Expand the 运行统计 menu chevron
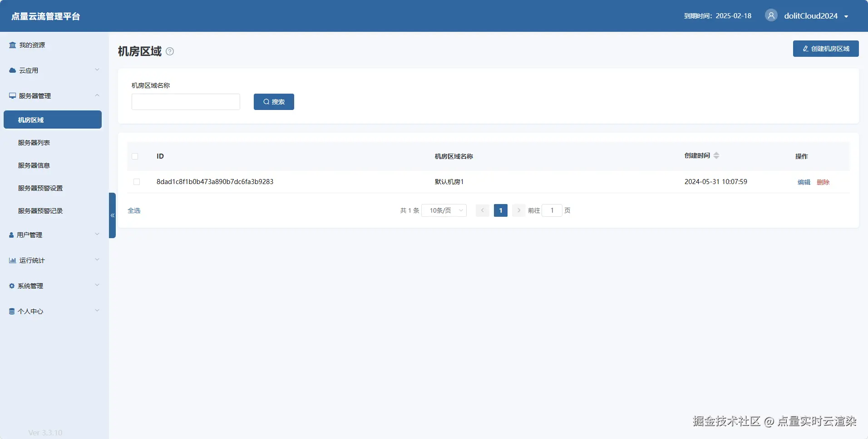The image size is (868, 439). (97, 260)
